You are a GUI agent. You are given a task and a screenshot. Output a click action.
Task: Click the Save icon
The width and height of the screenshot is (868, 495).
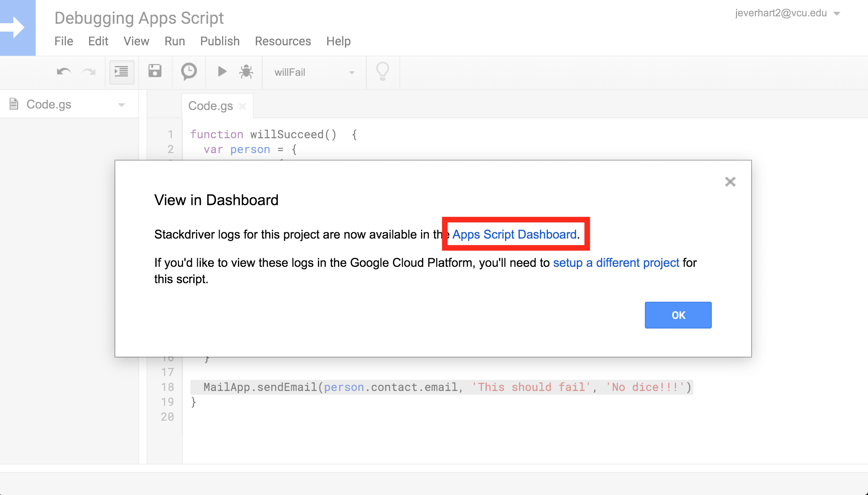(155, 71)
